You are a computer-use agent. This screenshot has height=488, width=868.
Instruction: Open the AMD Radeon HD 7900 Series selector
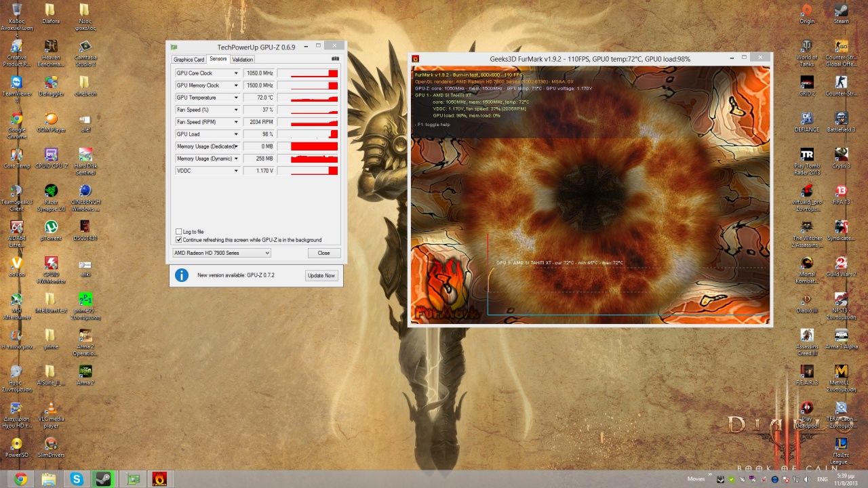(x=222, y=253)
